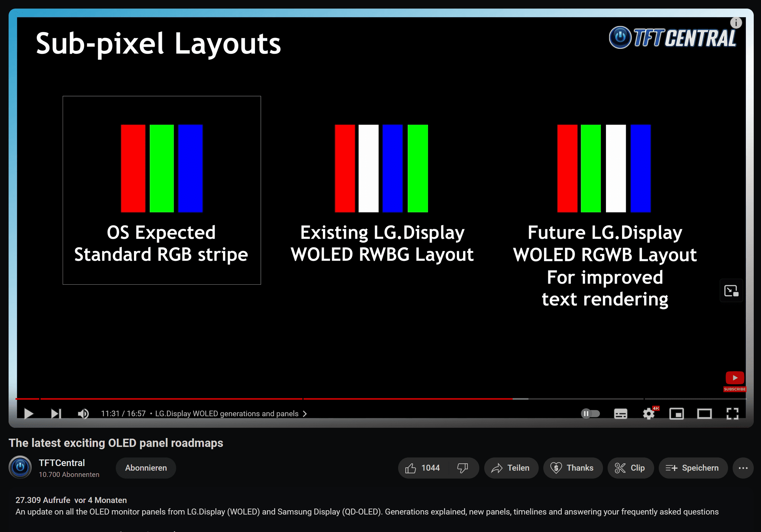This screenshot has width=761, height=532.
Task: Click the 4K quality badge icon
Action: pyautogui.click(x=656, y=408)
